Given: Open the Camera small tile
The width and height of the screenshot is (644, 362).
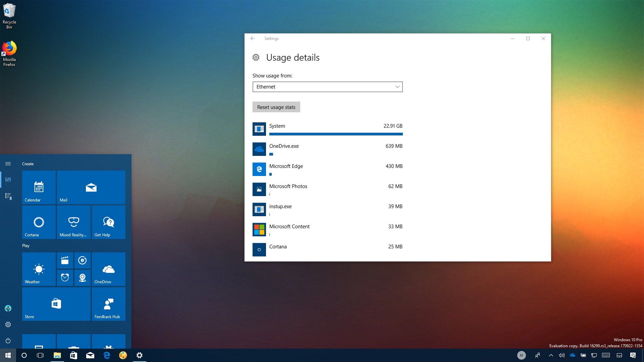Looking at the screenshot, I should (82, 278).
